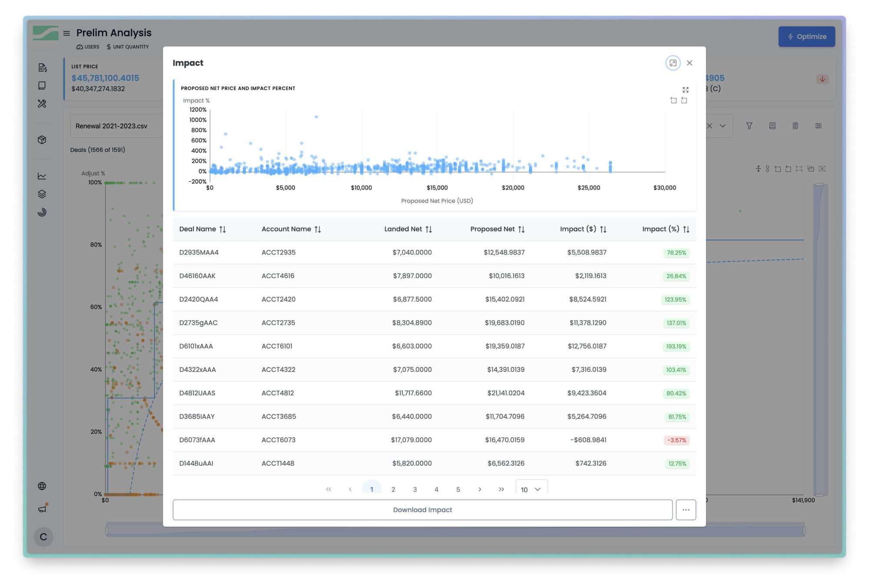
Task: Go to previous page arrow
Action: (x=350, y=489)
